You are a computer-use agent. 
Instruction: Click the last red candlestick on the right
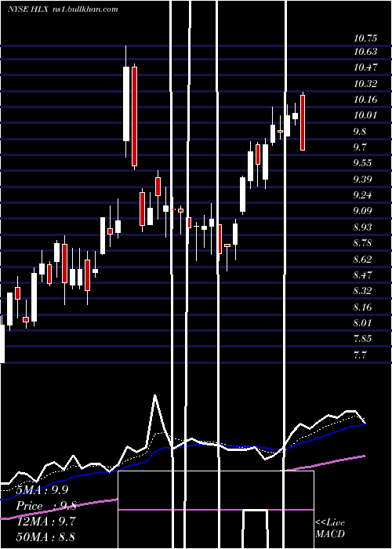(303, 122)
